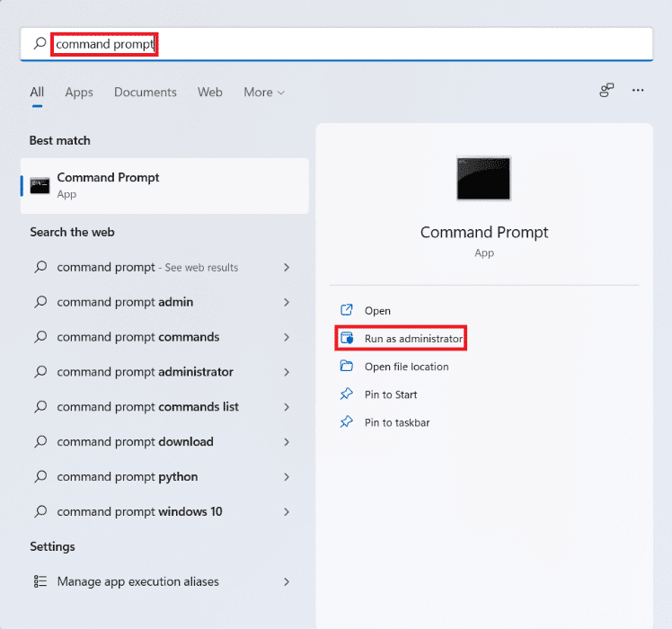Switch to the Apps tab
The width and height of the screenshot is (672, 629).
point(79,93)
